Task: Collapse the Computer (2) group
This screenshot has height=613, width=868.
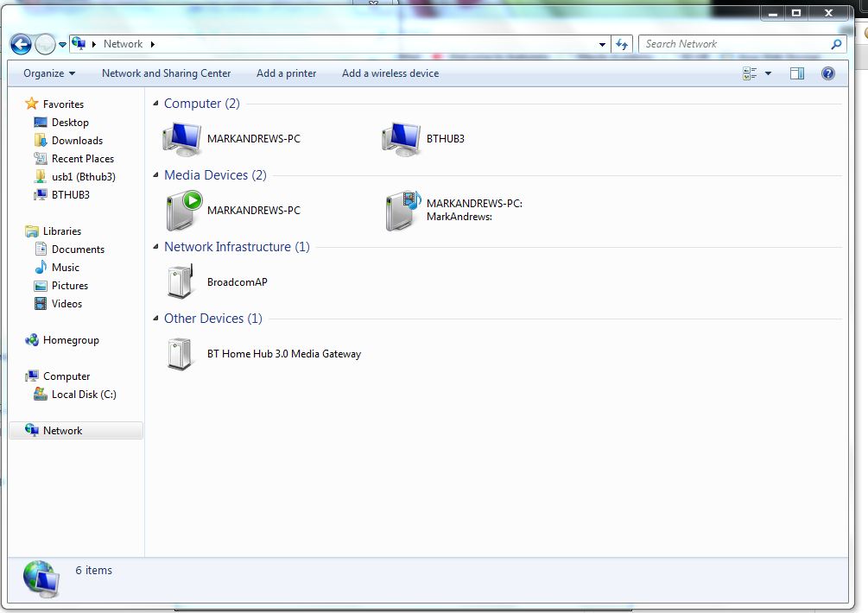Action: [x=155, y=104]
